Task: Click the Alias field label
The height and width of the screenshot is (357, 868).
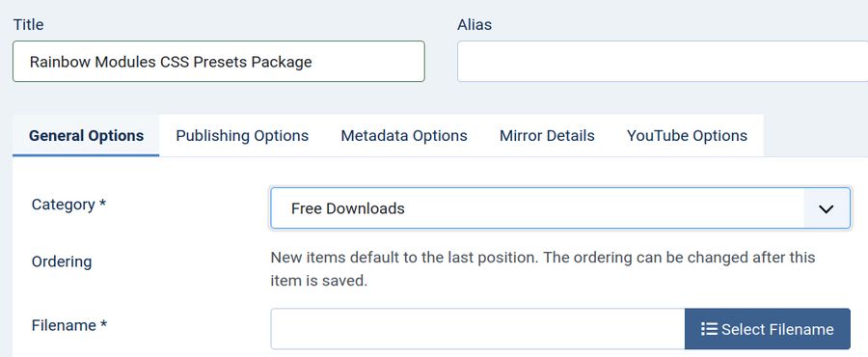Action: tap(475, 25)
